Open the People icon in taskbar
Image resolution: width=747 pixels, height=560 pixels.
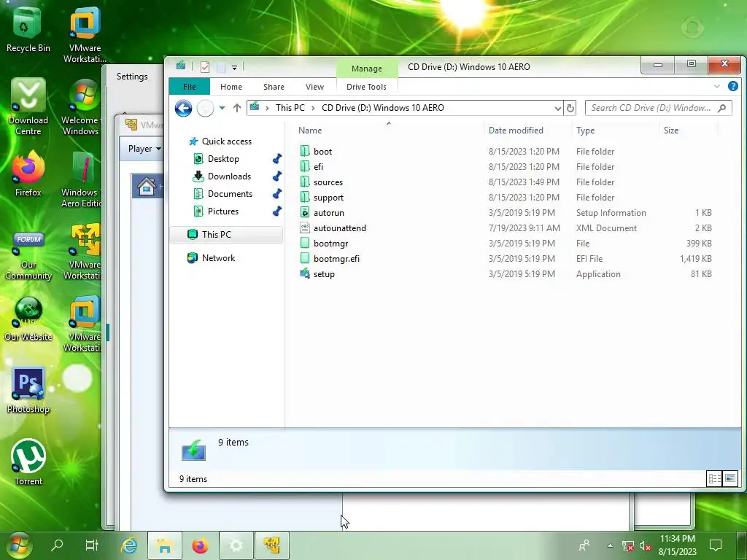[x=584, y=545]
